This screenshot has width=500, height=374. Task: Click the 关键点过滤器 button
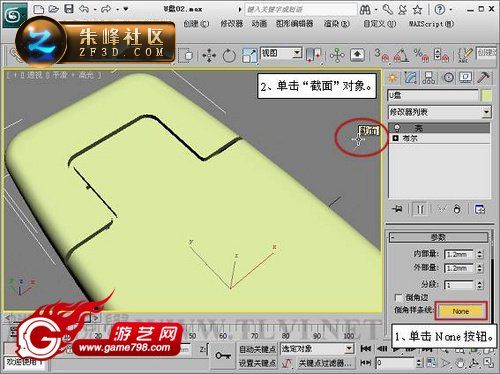324,363
